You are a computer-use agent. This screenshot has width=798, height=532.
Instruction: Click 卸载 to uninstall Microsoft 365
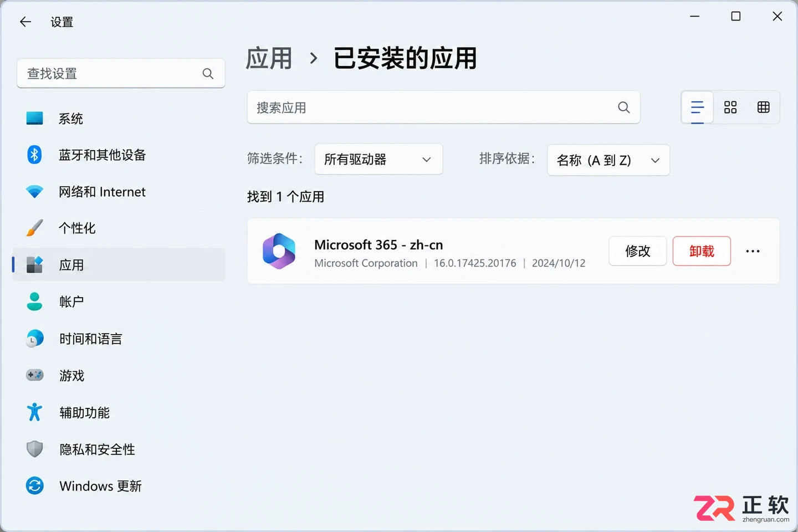tap(702, 251)
